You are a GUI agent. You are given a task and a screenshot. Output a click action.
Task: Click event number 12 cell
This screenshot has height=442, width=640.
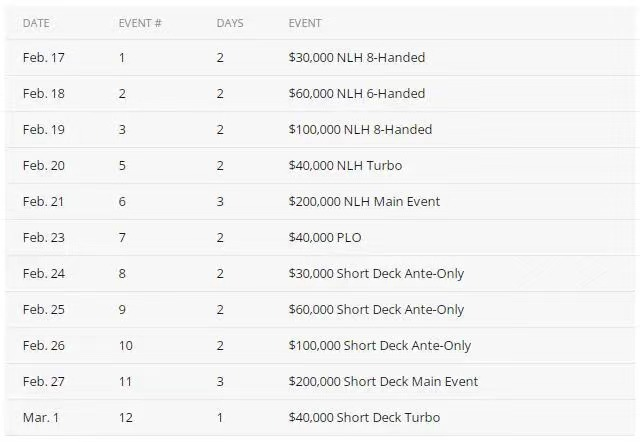(125, 418)
